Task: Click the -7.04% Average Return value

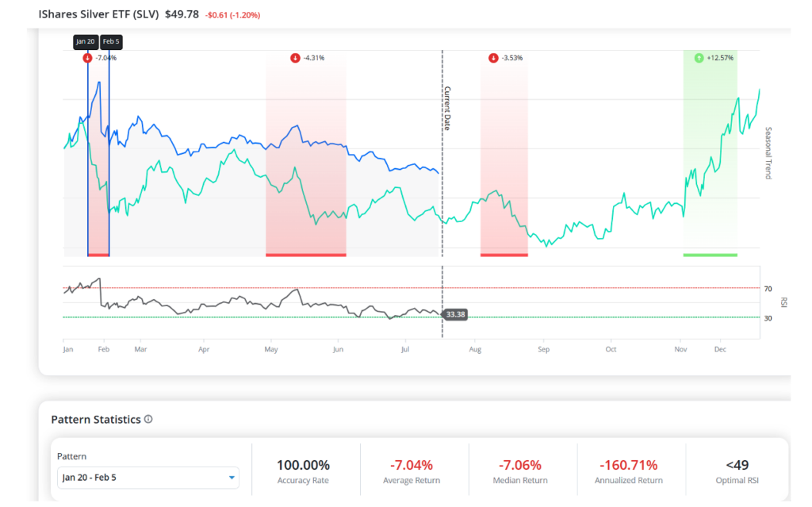Action: pyautogui.click(x=412, y=465)
